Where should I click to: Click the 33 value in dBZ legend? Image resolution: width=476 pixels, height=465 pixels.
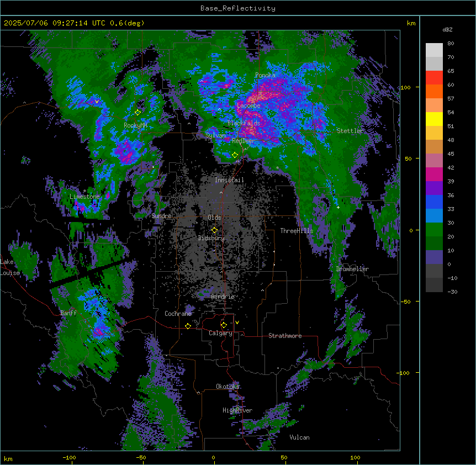(x=451, y=209)
